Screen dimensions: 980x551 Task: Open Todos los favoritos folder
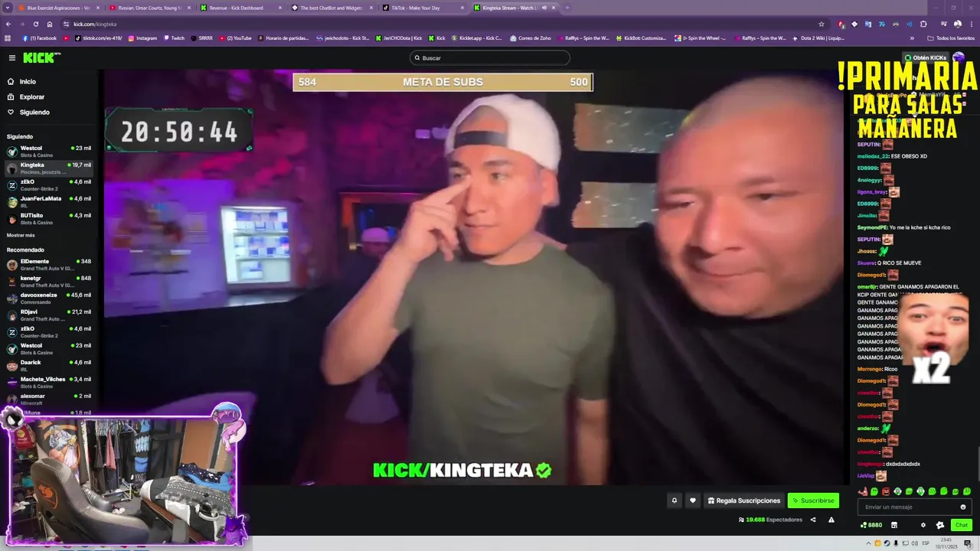pos(951,37)
